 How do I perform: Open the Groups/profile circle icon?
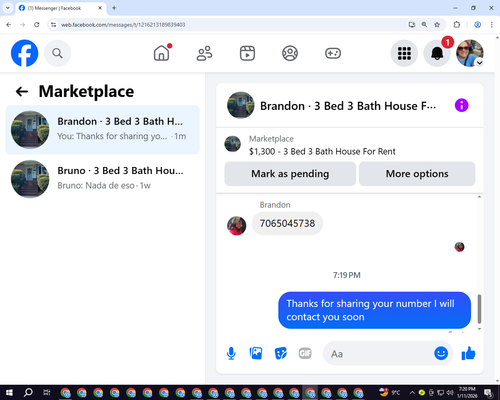coord(290,53)
